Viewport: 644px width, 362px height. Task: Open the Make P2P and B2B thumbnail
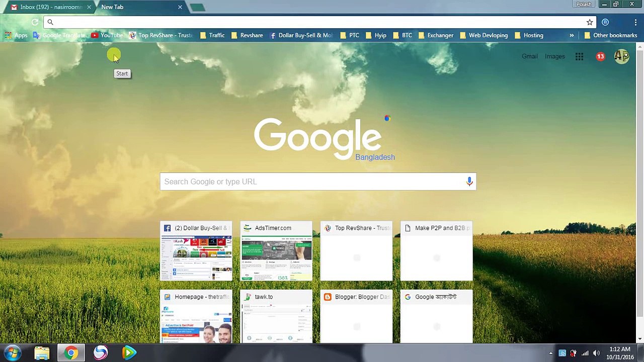[436, 250]
